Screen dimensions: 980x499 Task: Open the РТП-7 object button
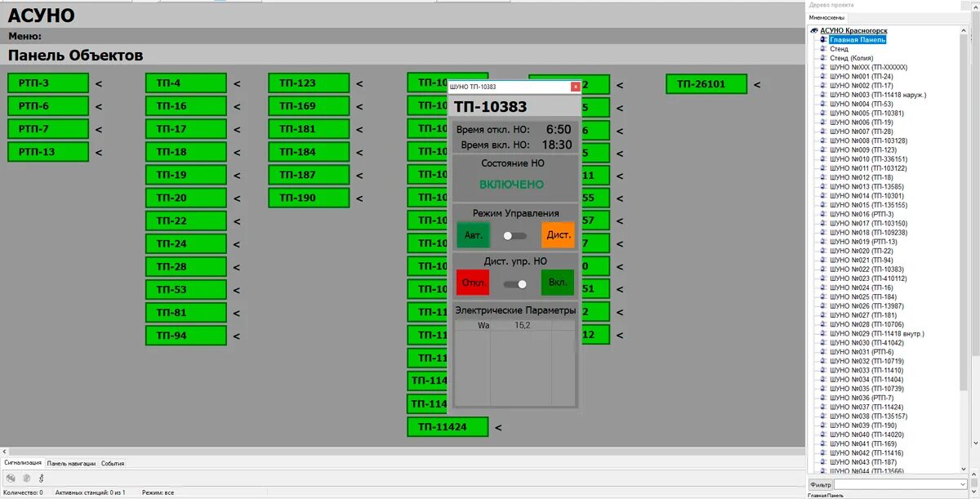pos(48,129)
